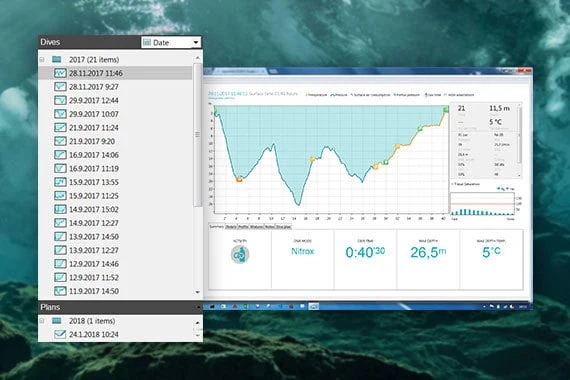Toggle the Temperature graph overlay

(x=316, y=95)
